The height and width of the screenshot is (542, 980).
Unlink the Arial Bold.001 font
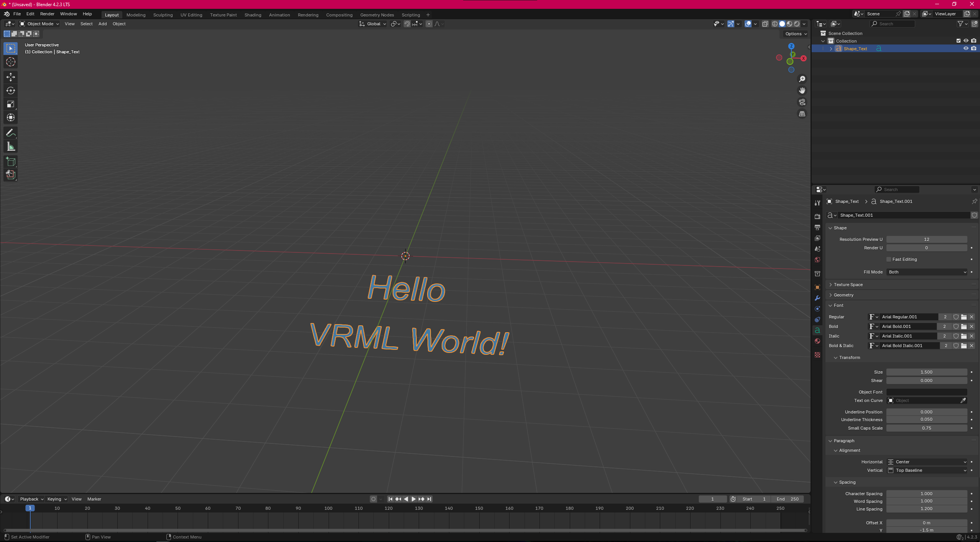[x=971, y=326]
